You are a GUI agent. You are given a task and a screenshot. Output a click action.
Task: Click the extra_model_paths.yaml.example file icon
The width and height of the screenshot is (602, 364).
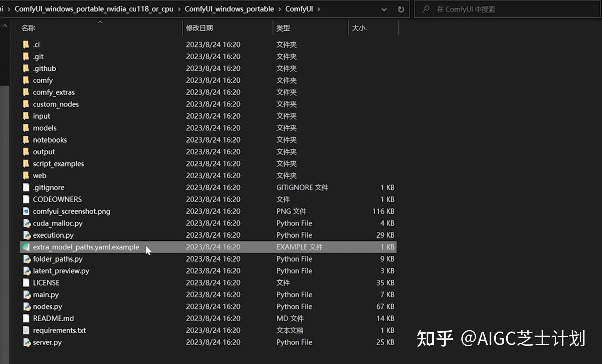coord(26,247)
